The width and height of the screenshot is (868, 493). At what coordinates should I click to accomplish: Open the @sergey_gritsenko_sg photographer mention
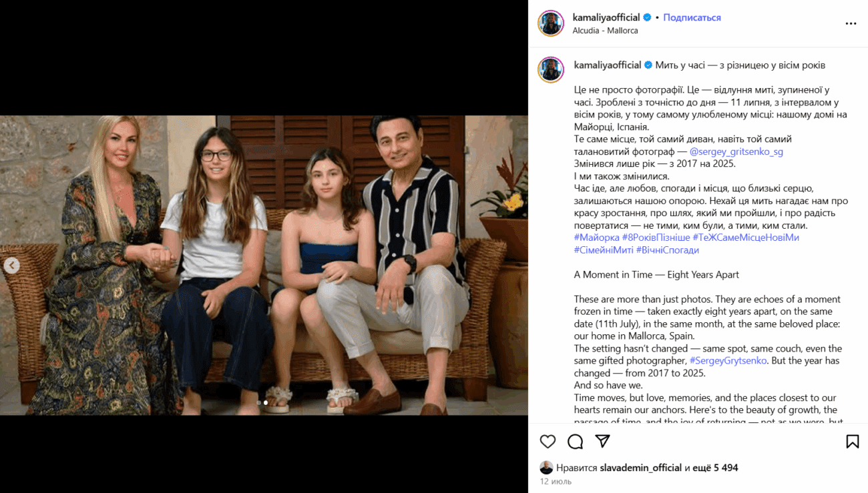(736, 151)
